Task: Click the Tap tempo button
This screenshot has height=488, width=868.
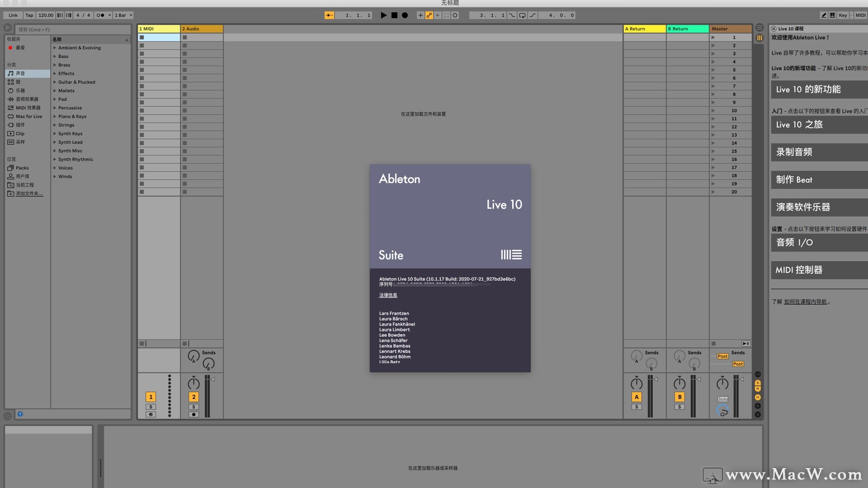Action: [29, 15]
